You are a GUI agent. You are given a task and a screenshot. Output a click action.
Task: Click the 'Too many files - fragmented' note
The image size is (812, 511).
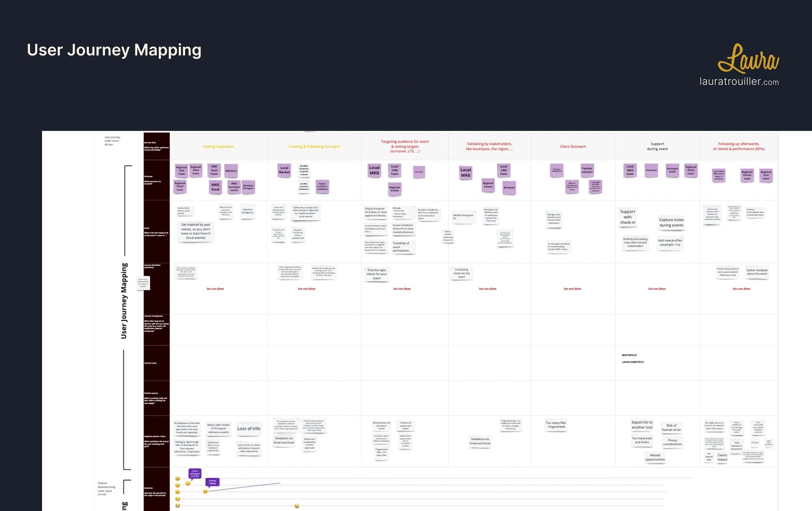point(556,425)
